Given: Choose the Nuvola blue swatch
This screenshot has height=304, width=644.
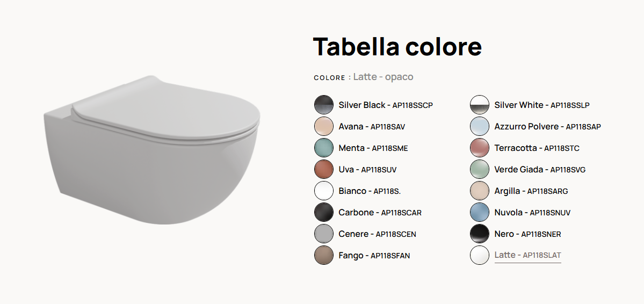Looking at the screenshot, I should (480, 212).
